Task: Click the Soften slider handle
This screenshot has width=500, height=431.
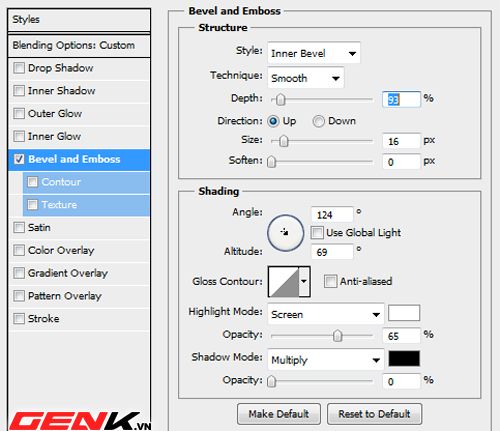Action: coord(272,162)
